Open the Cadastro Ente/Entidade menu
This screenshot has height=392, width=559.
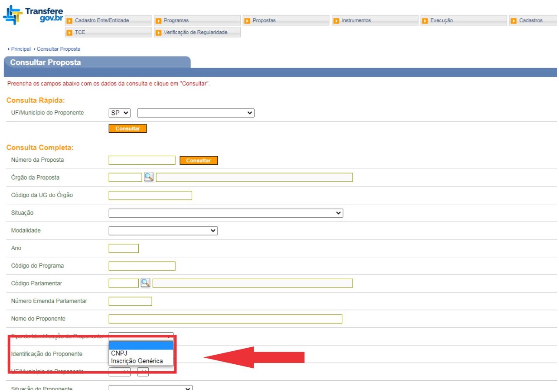(x=108, y=20)
